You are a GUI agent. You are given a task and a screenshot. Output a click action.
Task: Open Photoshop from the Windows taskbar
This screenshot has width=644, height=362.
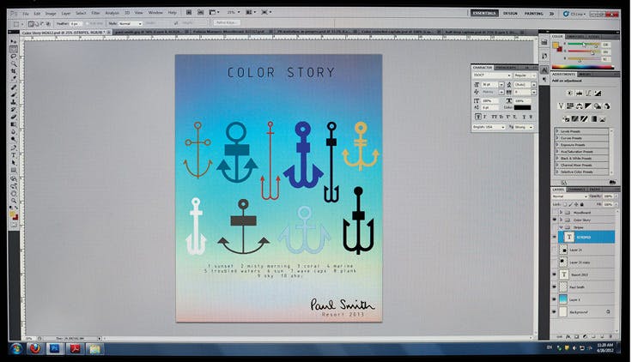pos(54,349)
